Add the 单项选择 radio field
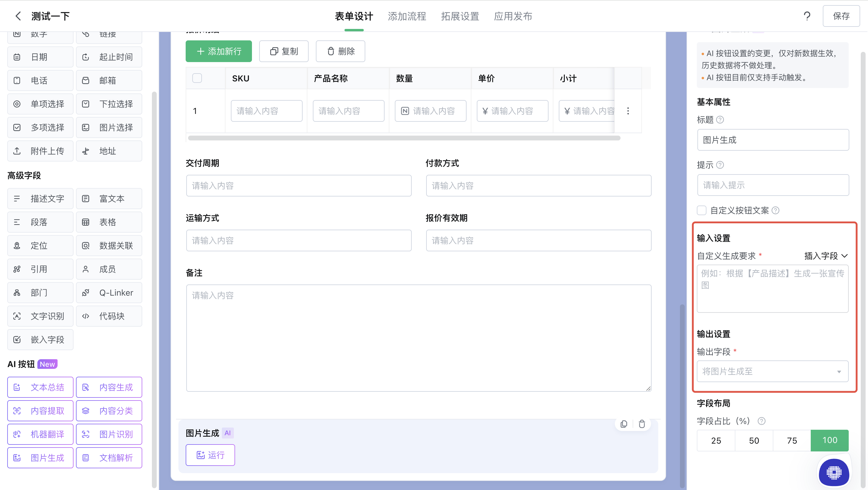The width and height of the screenshot is (868, 490). coord(40,104)
